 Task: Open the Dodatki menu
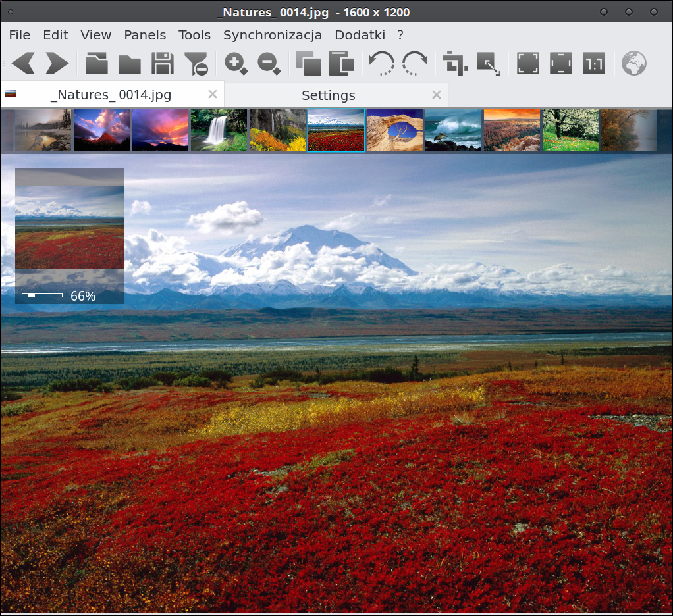point(360,35)
